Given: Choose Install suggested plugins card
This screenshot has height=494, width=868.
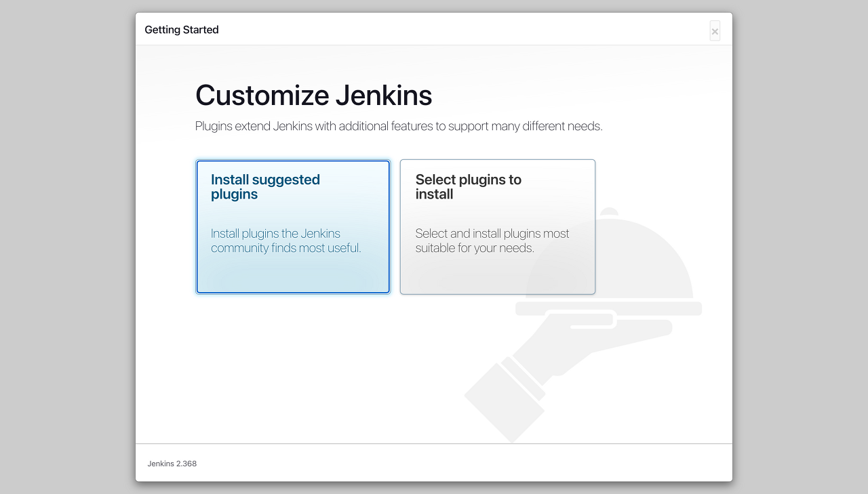Looking at the screenshot, I should (293, 227).
